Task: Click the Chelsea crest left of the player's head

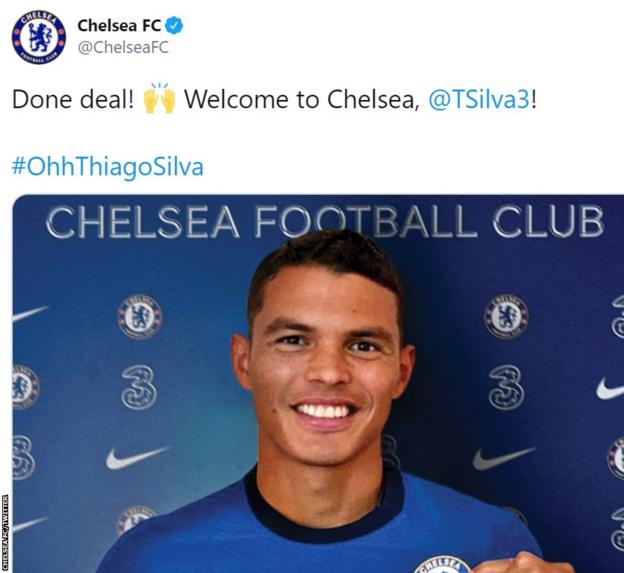Action: tap(140, 317)
